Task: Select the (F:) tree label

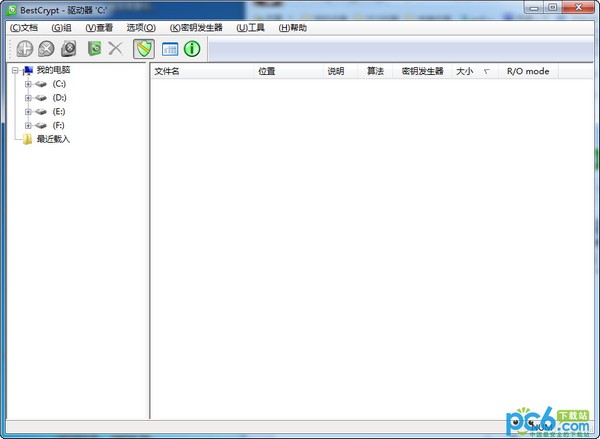Action: point(59,125)
